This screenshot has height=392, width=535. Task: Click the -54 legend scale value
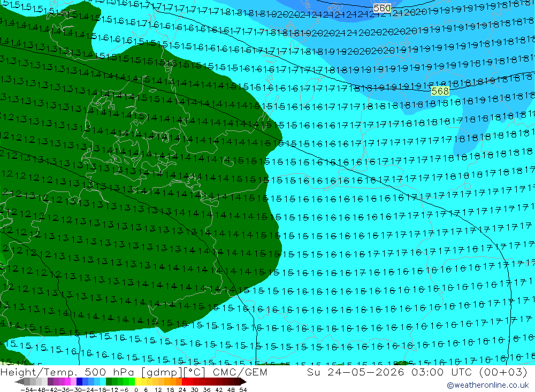26,389
